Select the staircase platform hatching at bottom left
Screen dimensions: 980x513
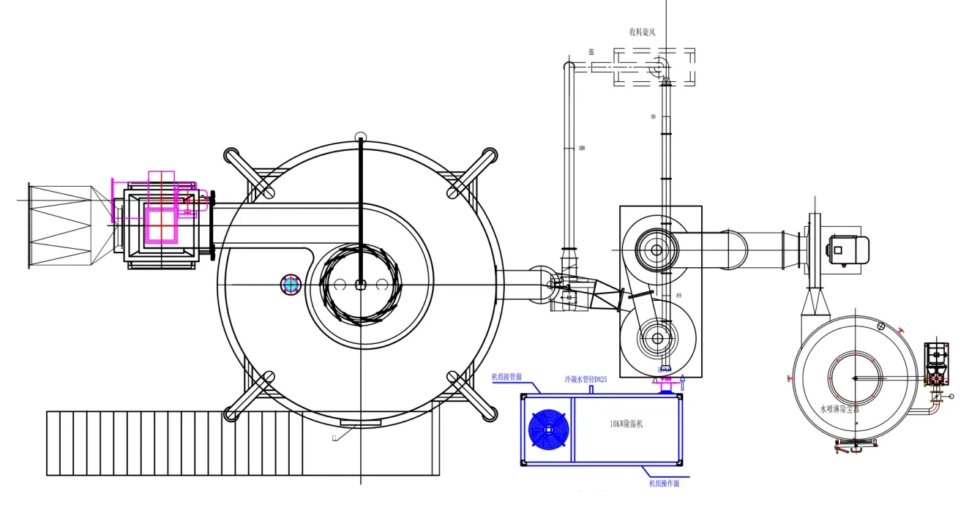pos(243,443)
